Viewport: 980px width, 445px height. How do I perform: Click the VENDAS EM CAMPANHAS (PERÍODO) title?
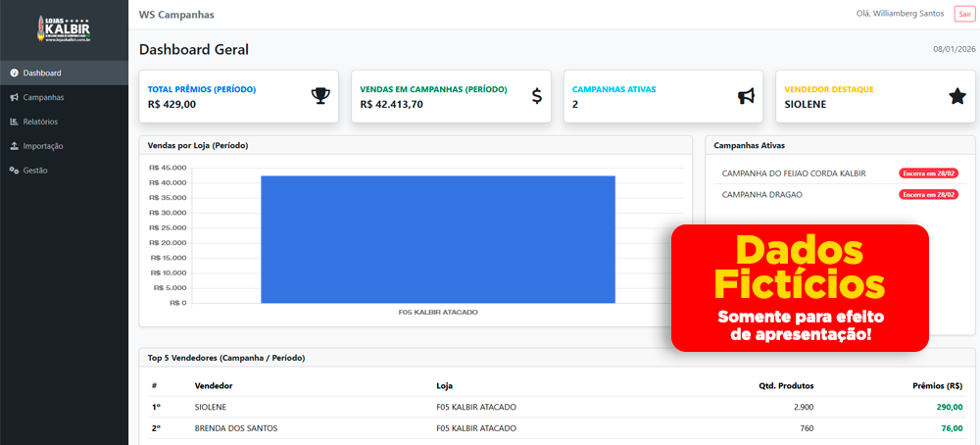coord(434,89)
